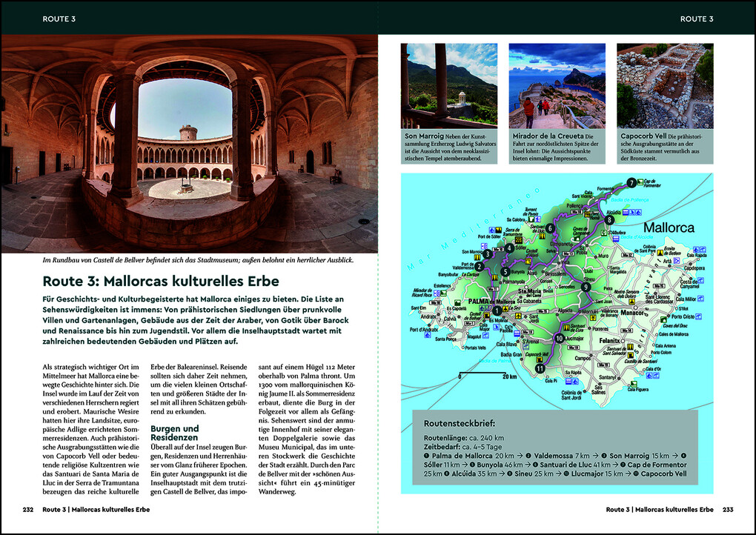Click the 'Manacor' label on the map
Screen dimensions: 756x535
(632, 312)
